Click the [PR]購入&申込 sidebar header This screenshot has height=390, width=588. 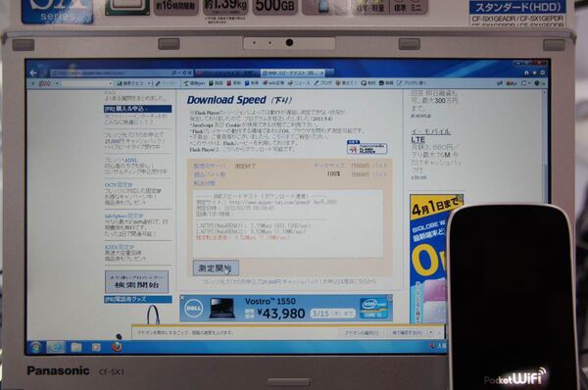[x=137, y=109]
